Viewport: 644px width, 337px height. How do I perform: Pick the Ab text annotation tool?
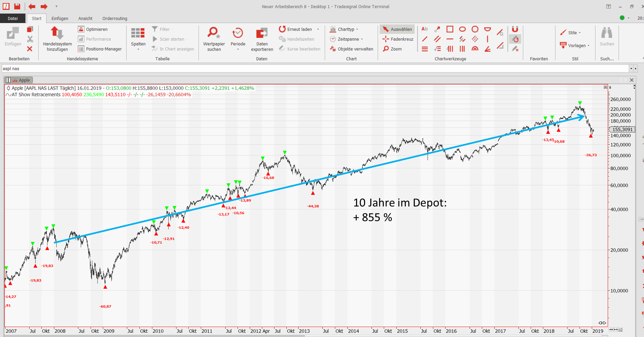pyautogui.click(x=424, y=29)
